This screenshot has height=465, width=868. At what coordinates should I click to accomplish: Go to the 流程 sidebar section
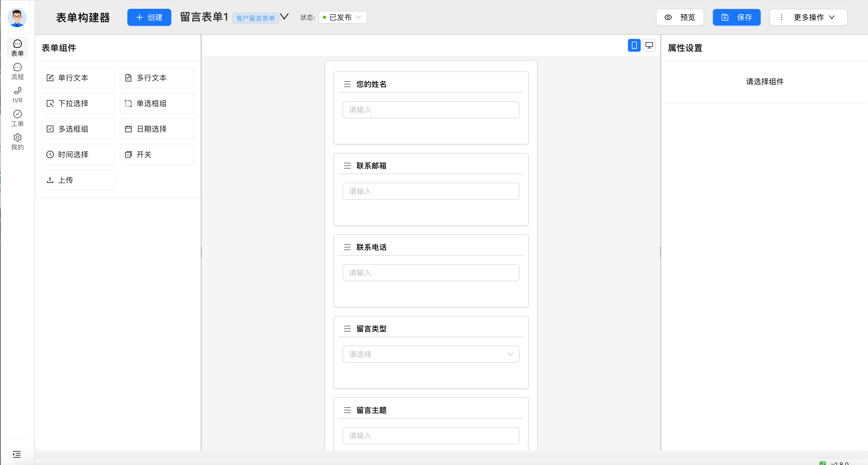[x=17, y=72]
